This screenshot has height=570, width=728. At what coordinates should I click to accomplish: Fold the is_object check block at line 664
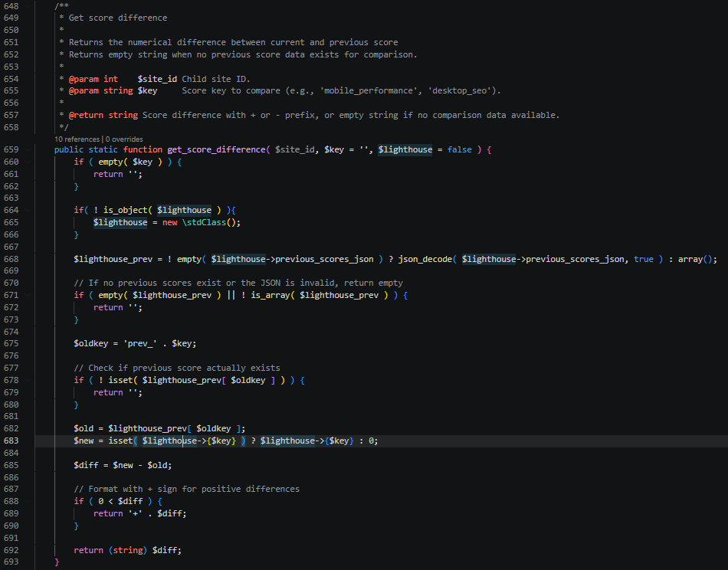click(x=28, y=210)
